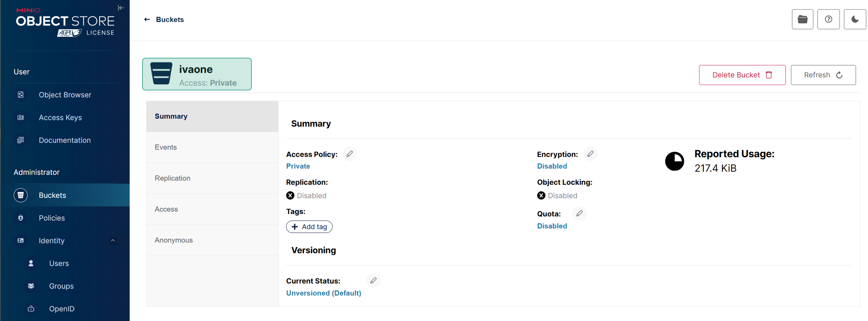Click the Encryption edit pencil icon
868x321 pixels.
(590, 154)
